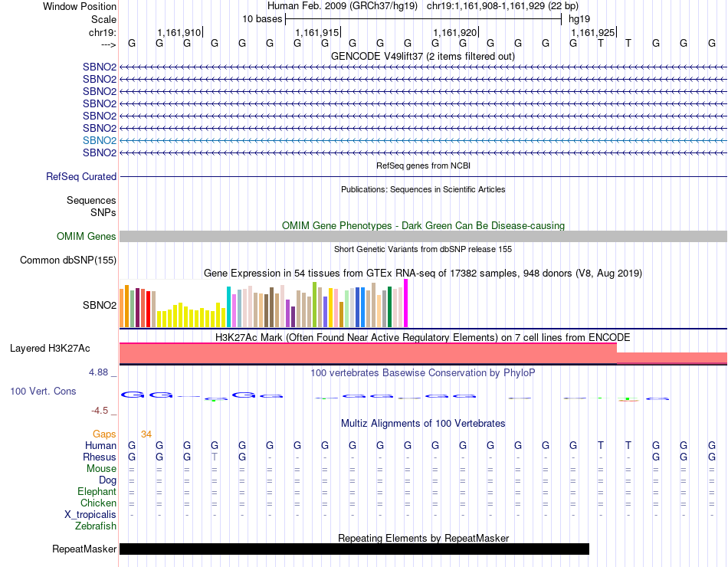Click the SNPs subtrack label
Viewport: 728px width, 567px height.
pyautogui.click(x=103, y=212)
